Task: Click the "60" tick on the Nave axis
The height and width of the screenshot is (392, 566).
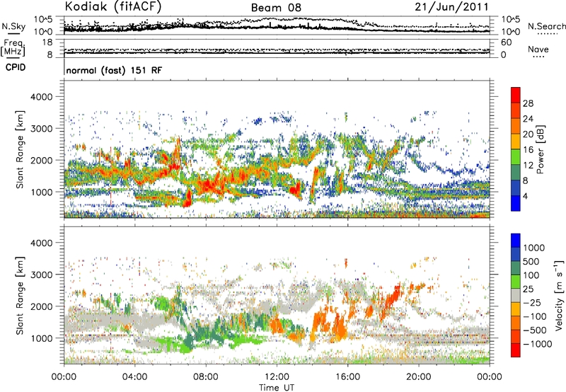Action: click(506, 42)
